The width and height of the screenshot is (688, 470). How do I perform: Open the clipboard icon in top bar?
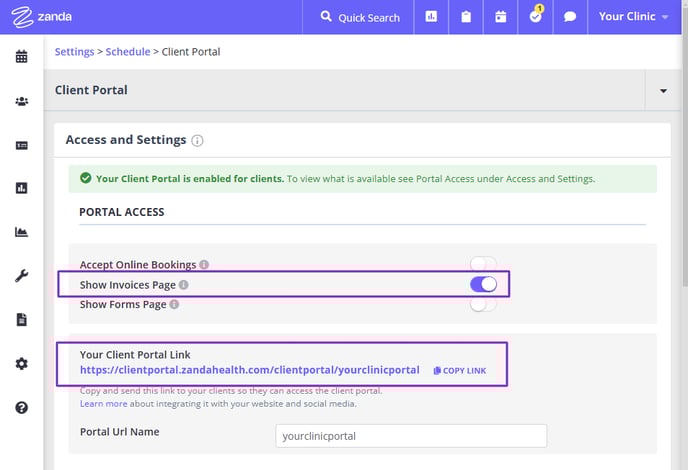coord(466,17)
